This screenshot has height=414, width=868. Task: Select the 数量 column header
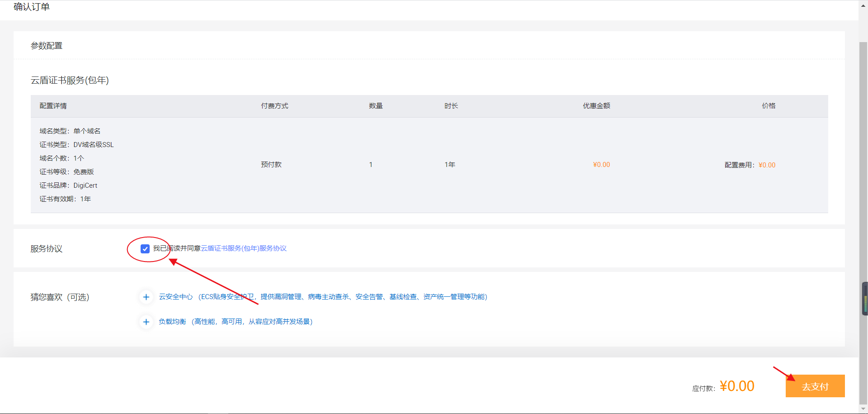[x=376, y=106]
